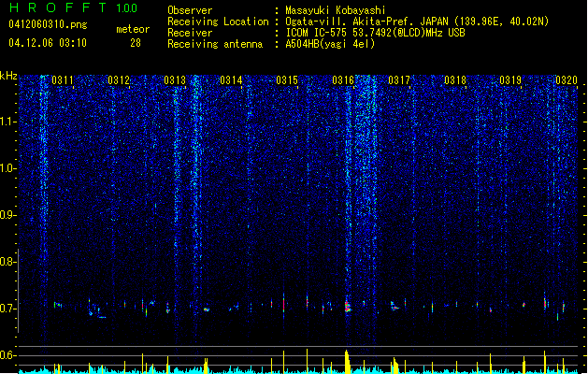Click the meteor label

click(x=133, y=29)
